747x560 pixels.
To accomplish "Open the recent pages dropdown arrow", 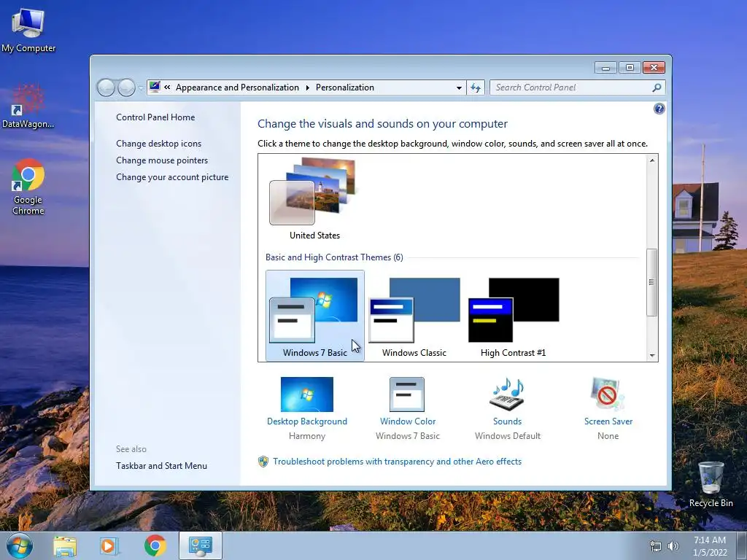I will 141,87.
